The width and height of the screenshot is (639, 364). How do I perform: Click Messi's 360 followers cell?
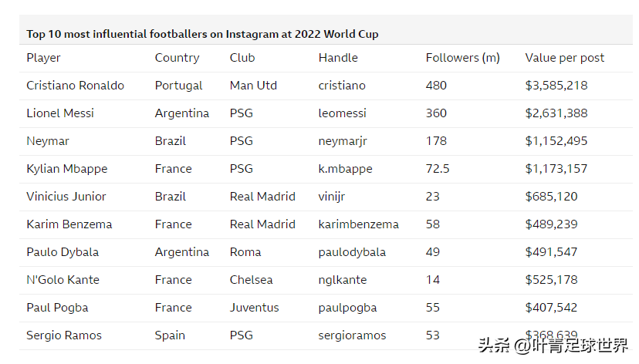436,113
